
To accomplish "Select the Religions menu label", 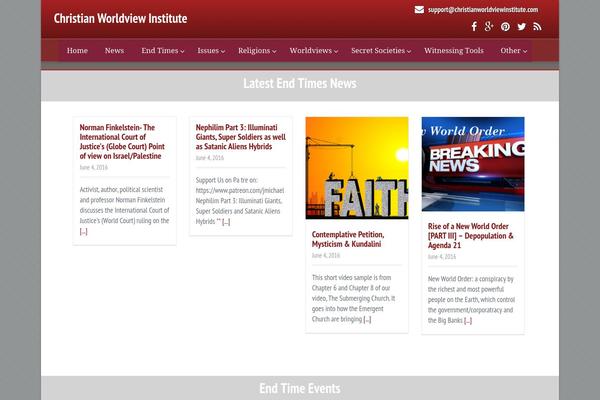I will pyautogui.click(x=254, y=51).
